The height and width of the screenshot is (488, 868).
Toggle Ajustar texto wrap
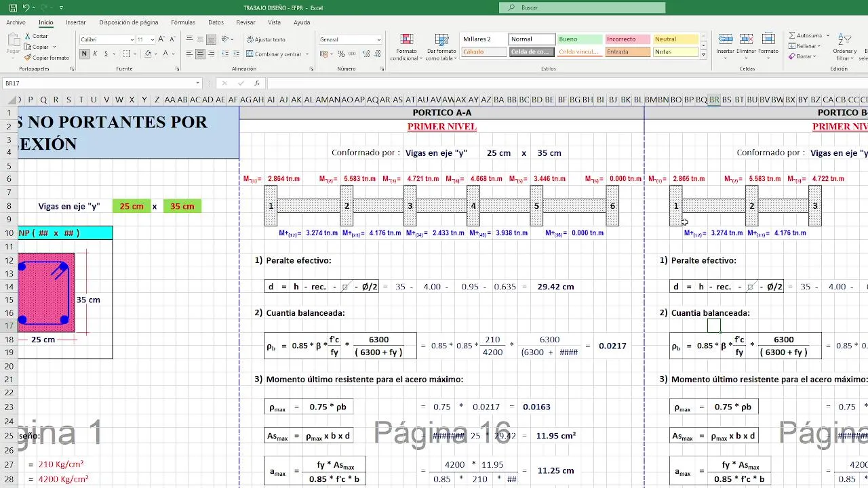(x=266, y=39)
